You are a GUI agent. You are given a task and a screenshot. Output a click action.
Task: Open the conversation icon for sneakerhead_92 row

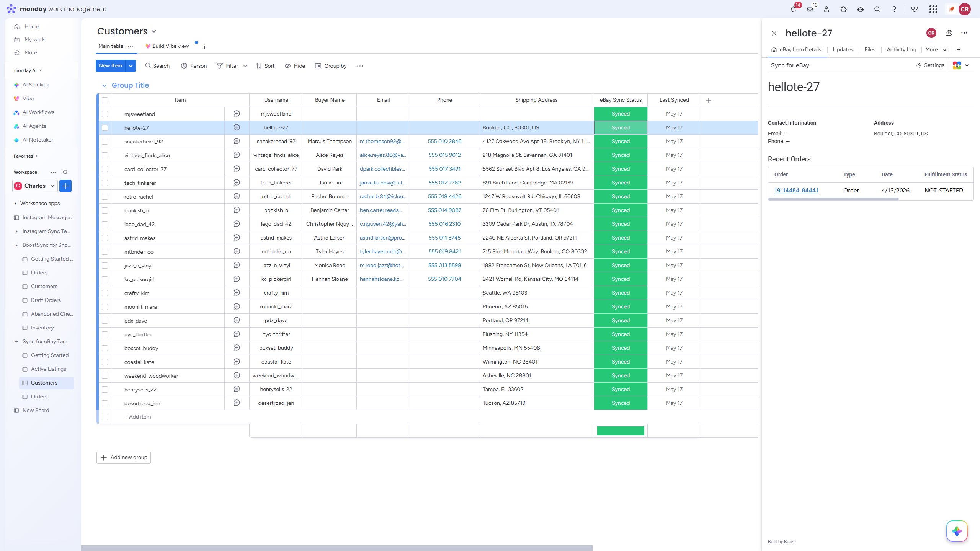pyautogui.click(x=237, y=141)
